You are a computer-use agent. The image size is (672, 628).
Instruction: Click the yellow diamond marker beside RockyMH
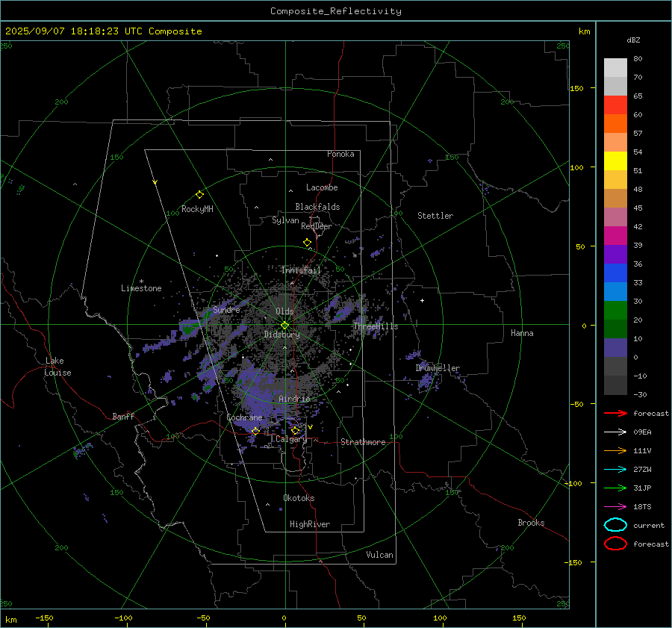(199, 195)
